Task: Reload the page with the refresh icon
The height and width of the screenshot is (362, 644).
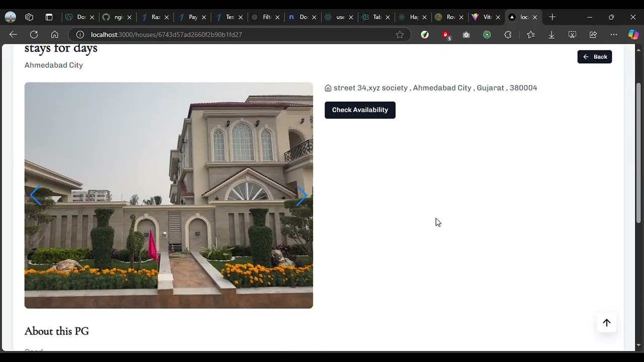Action: (34, 35)
